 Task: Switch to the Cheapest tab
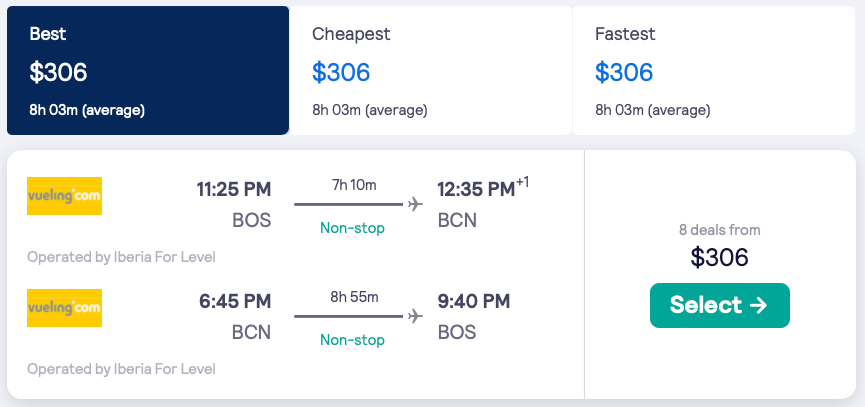[430, 70]
